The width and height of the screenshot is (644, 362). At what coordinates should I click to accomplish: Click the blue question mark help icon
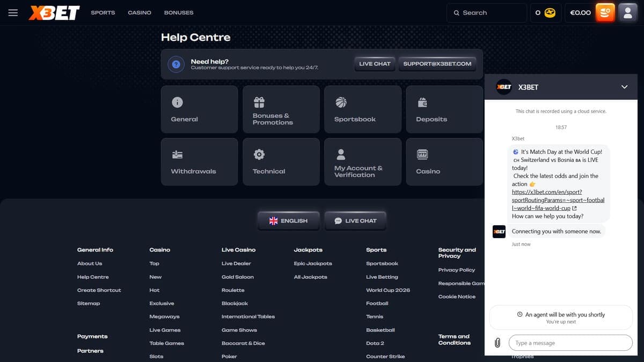tap(176, 64)
